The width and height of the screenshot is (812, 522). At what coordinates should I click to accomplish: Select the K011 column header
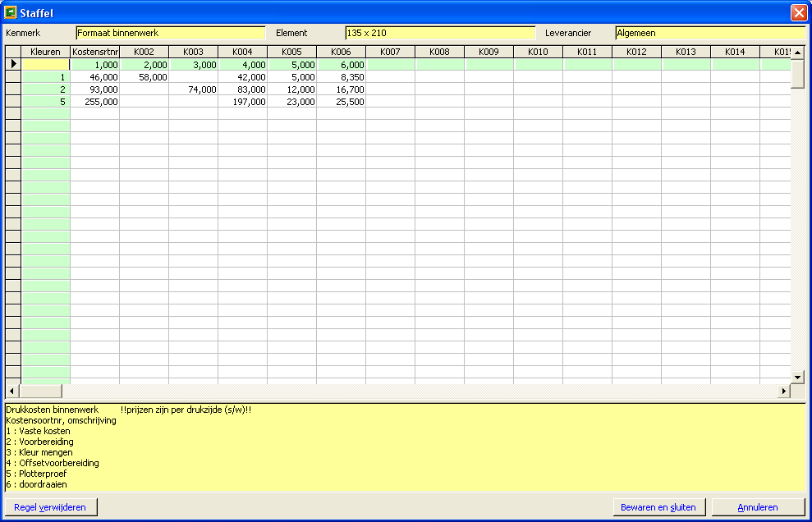[x=587, y=52]
